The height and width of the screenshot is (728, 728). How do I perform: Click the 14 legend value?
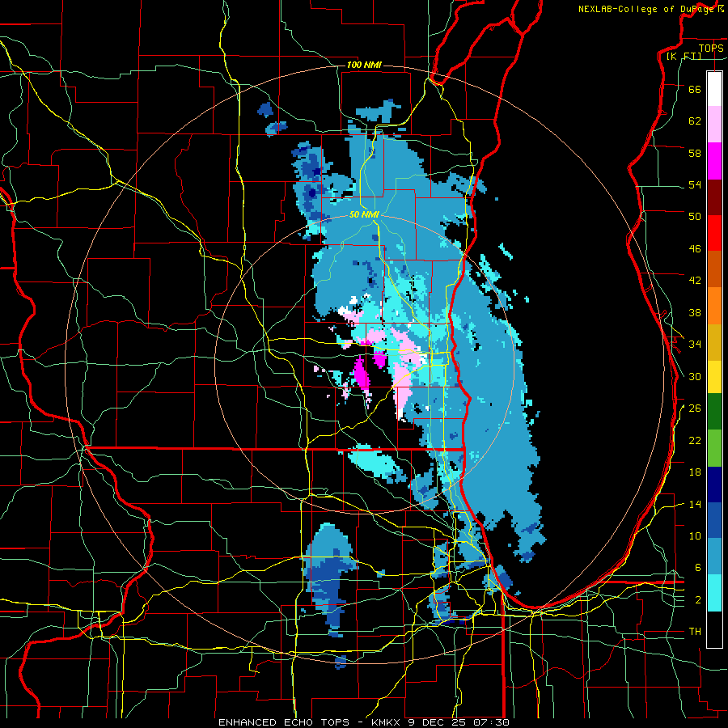pos(695,504)
